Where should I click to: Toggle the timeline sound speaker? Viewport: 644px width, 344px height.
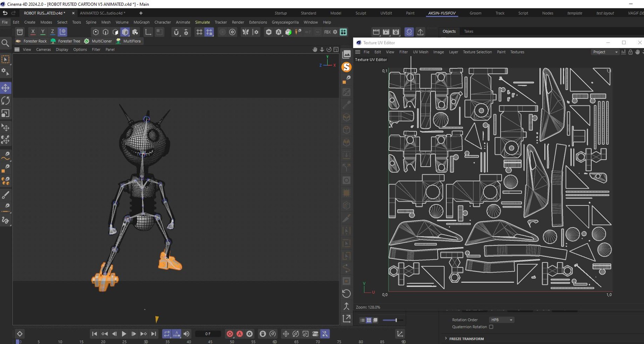[186, 334]
